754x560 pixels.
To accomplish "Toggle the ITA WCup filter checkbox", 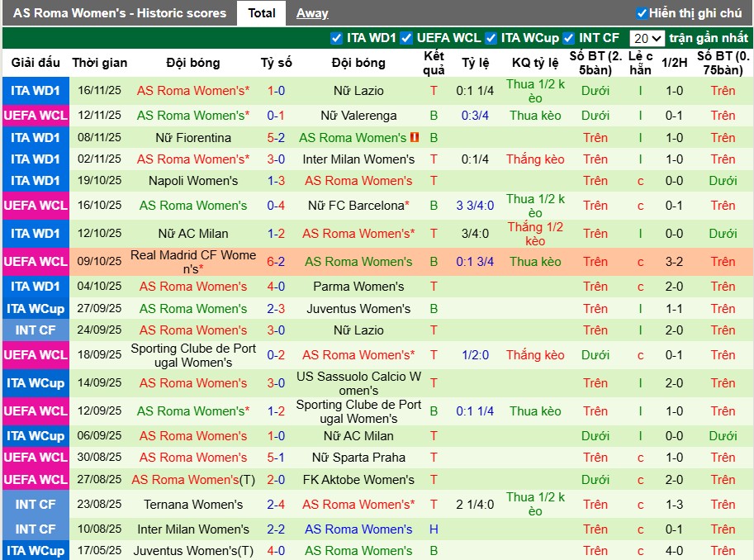I will click(x=491, y=38).
